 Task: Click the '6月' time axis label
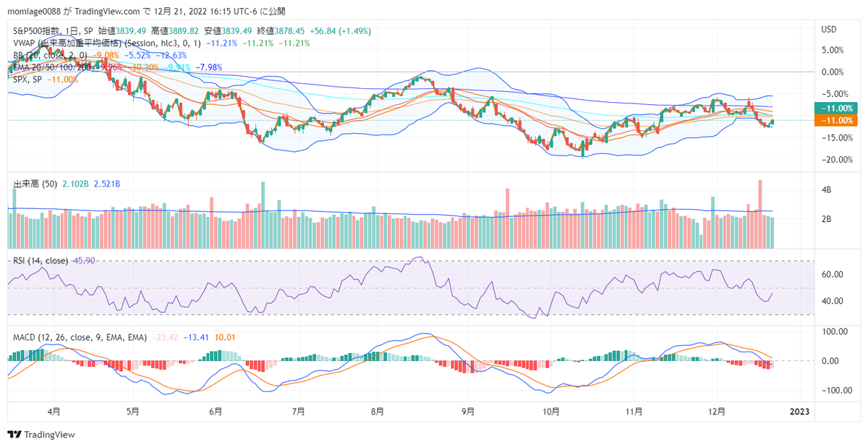click(216, 411)
